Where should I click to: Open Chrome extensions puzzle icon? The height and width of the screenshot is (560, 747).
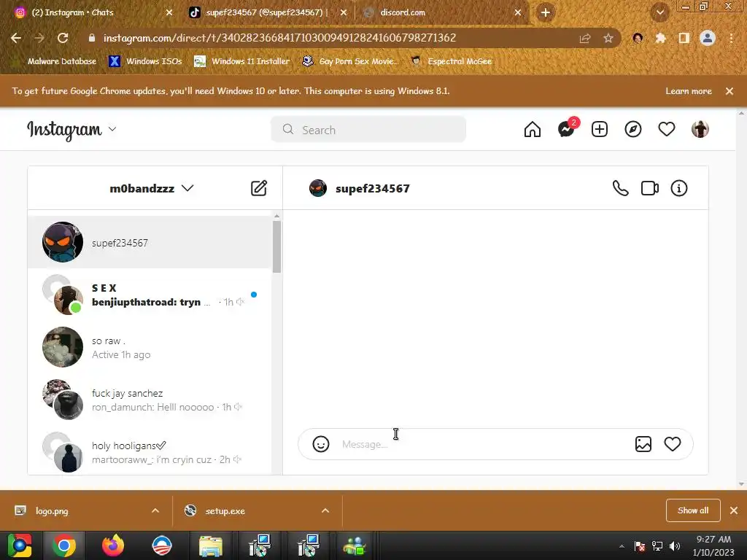660,38
